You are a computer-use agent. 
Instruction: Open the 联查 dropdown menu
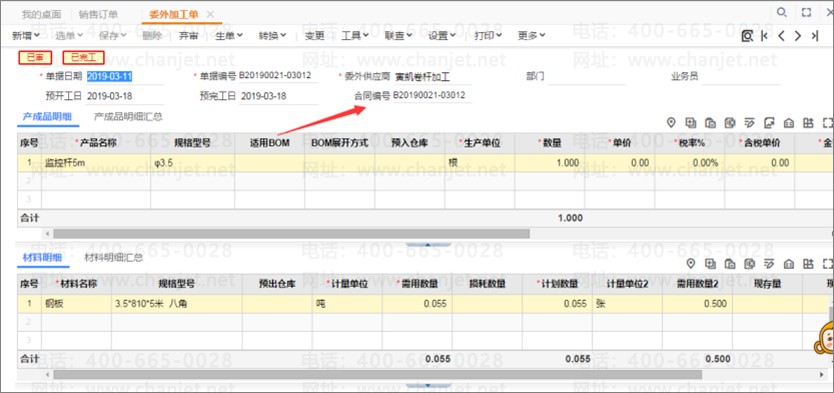click(x=398, y=36)
